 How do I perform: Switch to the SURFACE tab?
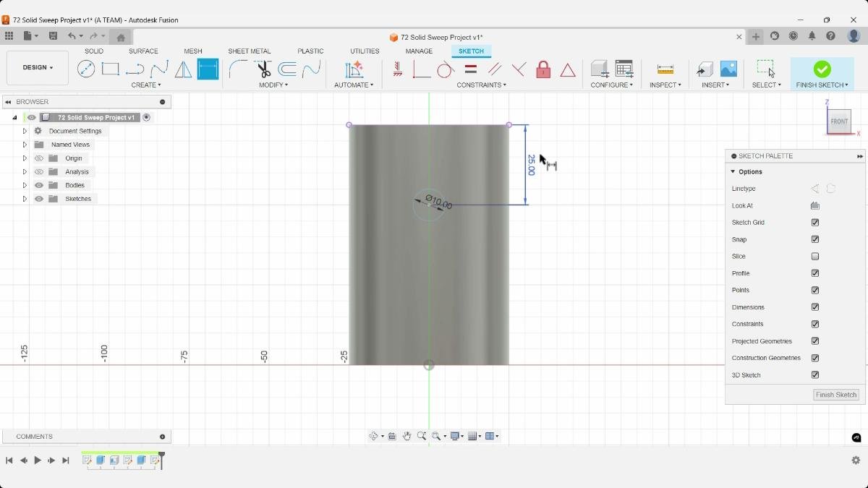pos(143,51)
